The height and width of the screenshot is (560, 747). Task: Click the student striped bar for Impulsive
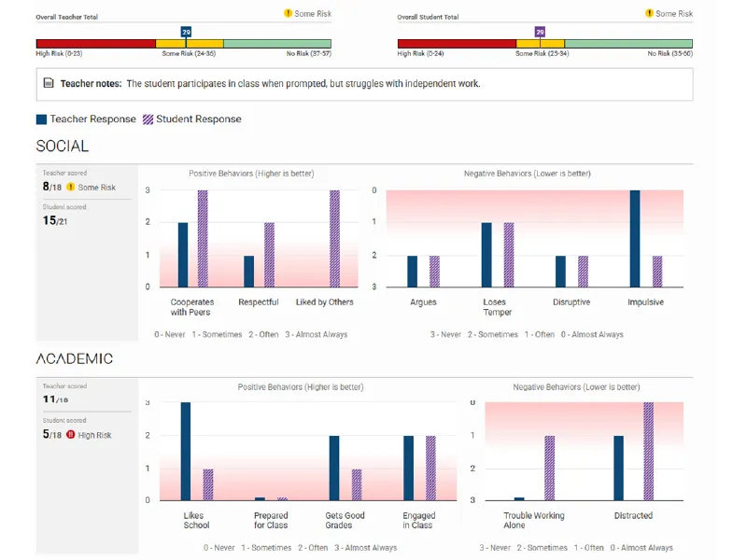657,272
